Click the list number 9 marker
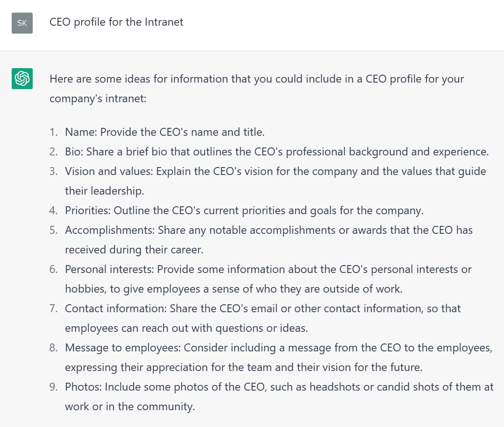Viewport: 504px width, 427px height. (54, 387)
